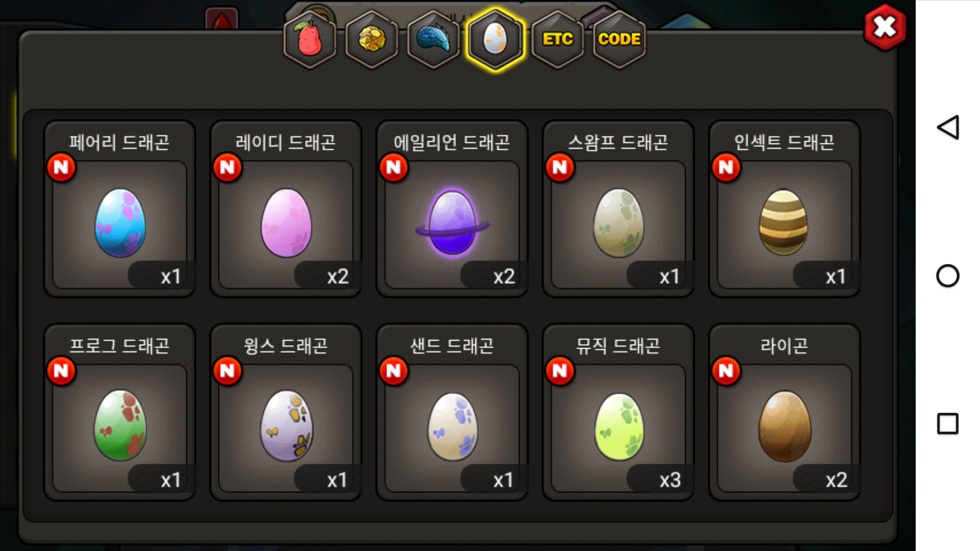Switch to the gold nugget tab

tap(371, 39)
